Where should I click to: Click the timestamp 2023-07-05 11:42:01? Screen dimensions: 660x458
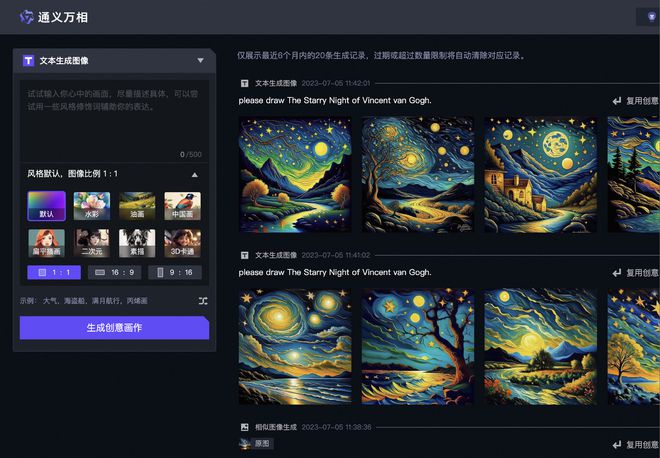[336, 83]
